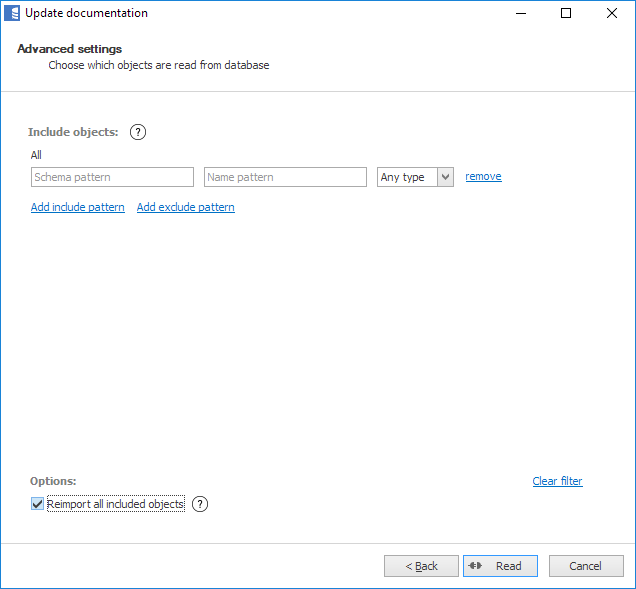The image size is (636, 589).
Task: Minimize the Update documentation window
Action: pos(521,13)
